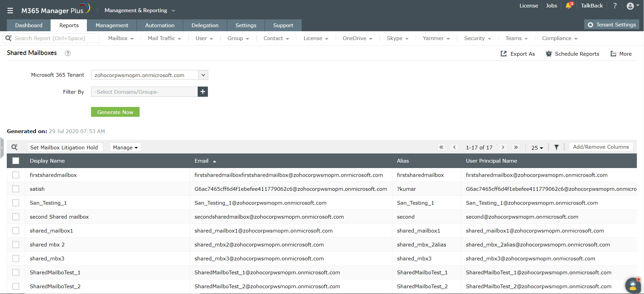Check the San_Testing_1 row checkbox
Viewport: 644px width, 294px height.
16,203
